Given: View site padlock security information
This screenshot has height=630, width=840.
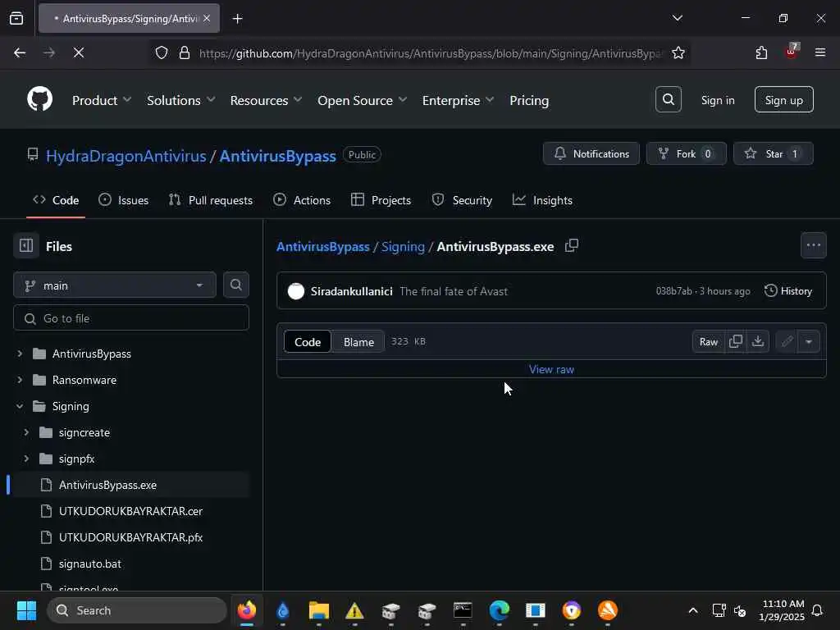Looking at the screenshot, I should click(x=185, y=52).
